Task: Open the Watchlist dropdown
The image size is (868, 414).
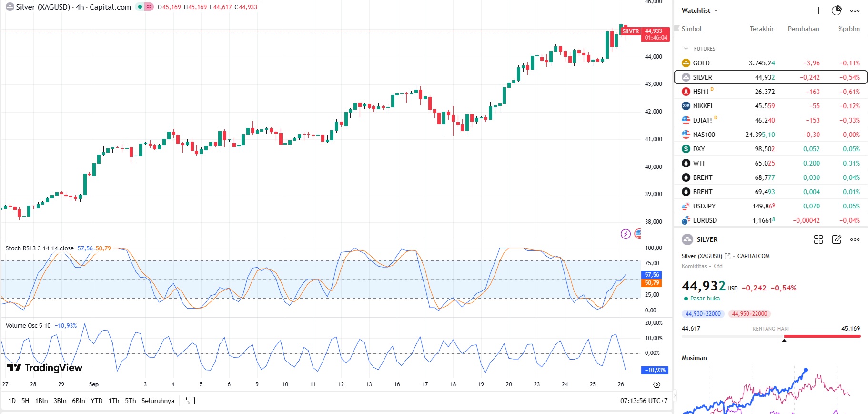Action: 699,10
